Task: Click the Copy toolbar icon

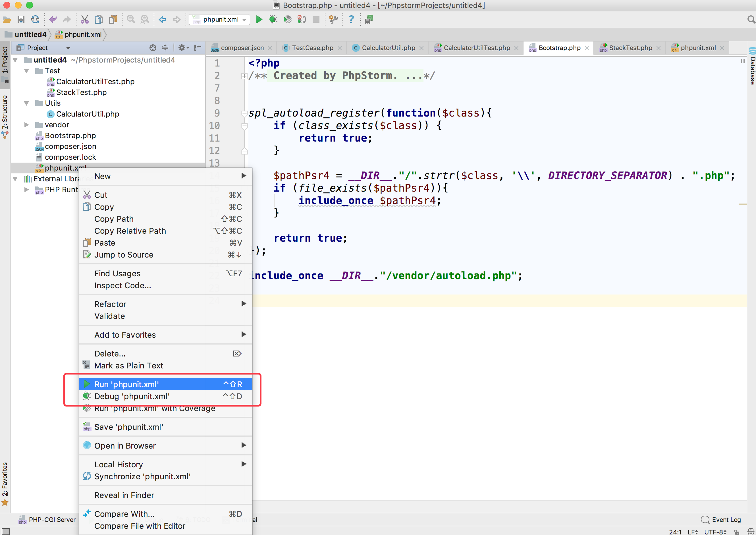Action: (x=99, y=20)
